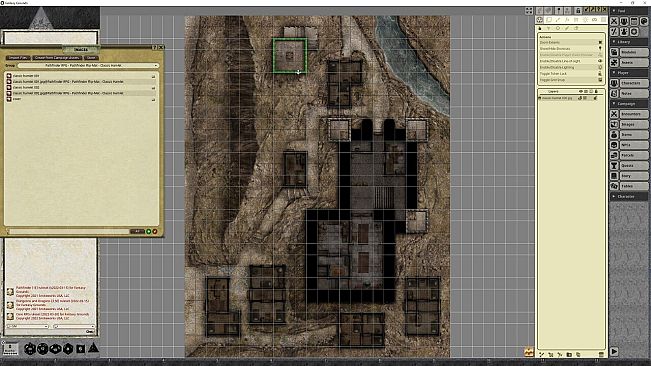This screenshot has width=651, height=366.
Task: Open the Party Sheet shield icon in Tool section
Action: (624, 21)
